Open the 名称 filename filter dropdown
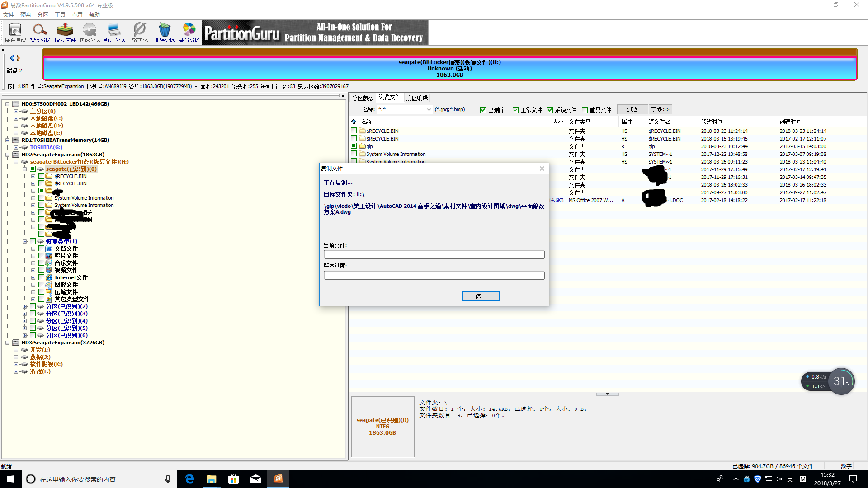The width and height of the screenshot is (868, 488). pyautogui.click(x=429, y=109)
